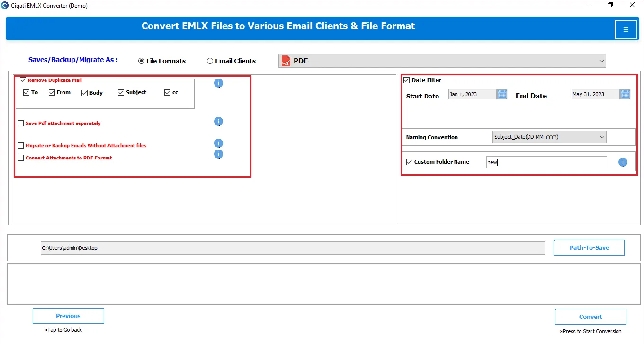
Task: Click the Cigati app icon in title bar
Action: (5, 6)
